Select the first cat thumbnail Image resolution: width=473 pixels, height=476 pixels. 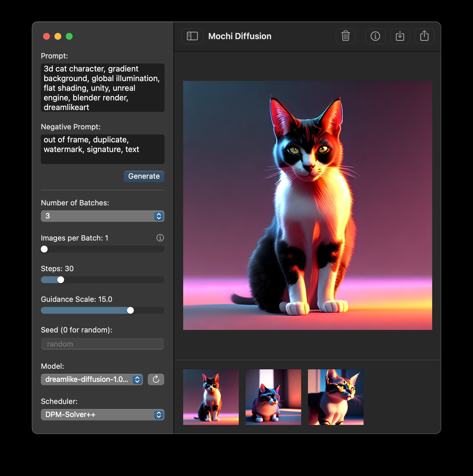(211, 397)
